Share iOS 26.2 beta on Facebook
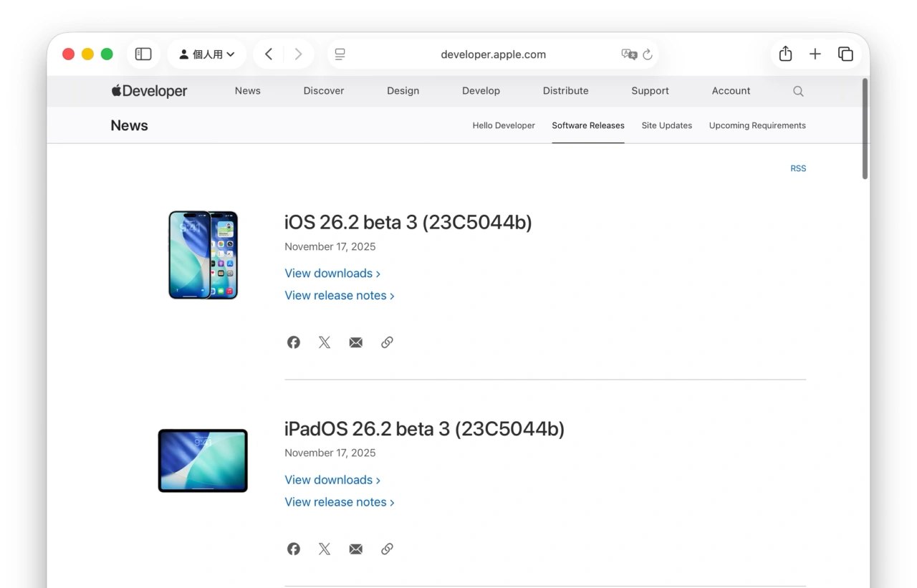 293,342
